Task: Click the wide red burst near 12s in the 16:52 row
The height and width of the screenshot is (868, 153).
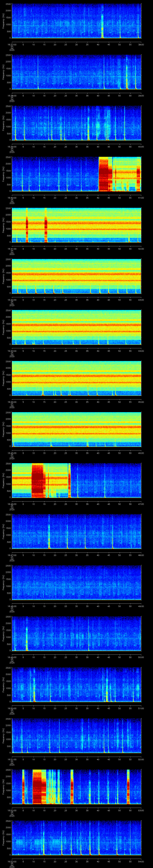Action: (39, 787)
